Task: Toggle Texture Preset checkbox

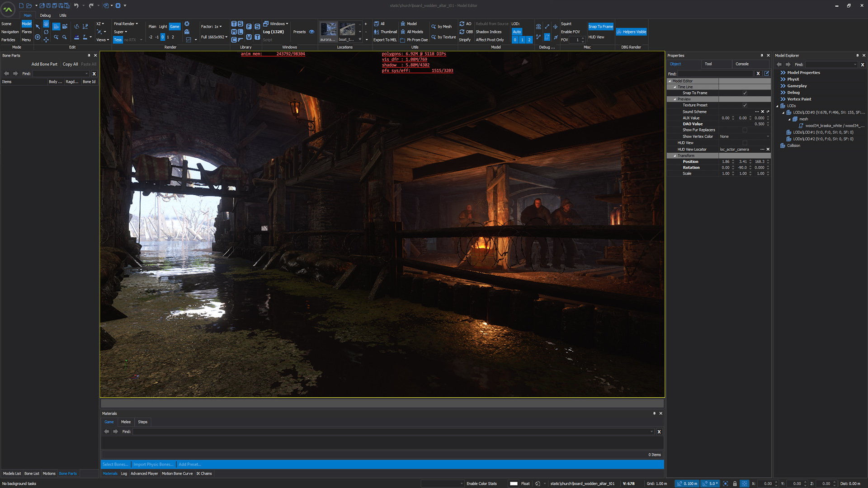Action: pyautogui.click(x=745, y=105)
